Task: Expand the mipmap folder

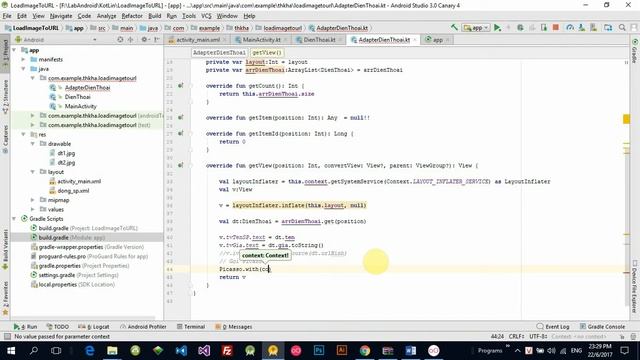Action: point(33,200)
